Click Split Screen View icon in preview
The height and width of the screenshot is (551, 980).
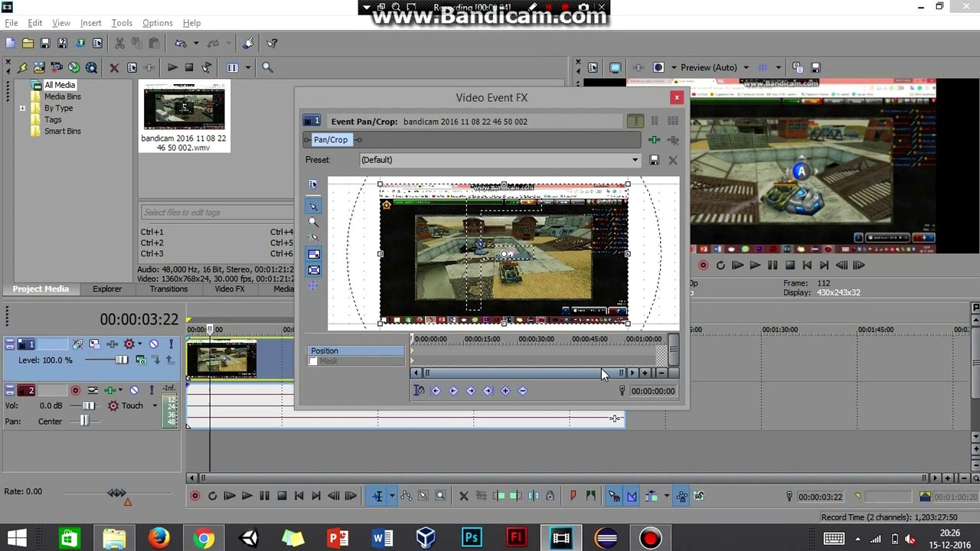pos(658,67)
